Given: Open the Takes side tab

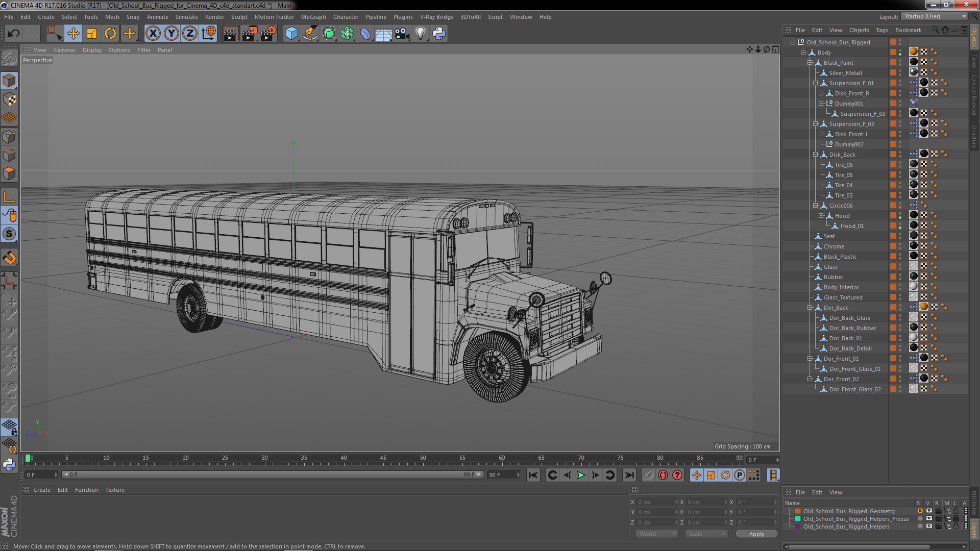Looking at the screenshot, I should pos(974,61).
